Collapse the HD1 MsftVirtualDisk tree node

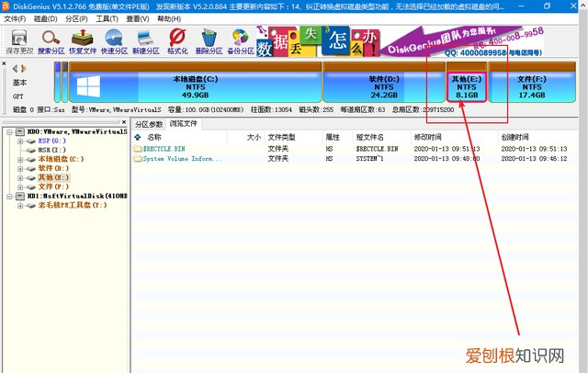click(x=8, y=196)
